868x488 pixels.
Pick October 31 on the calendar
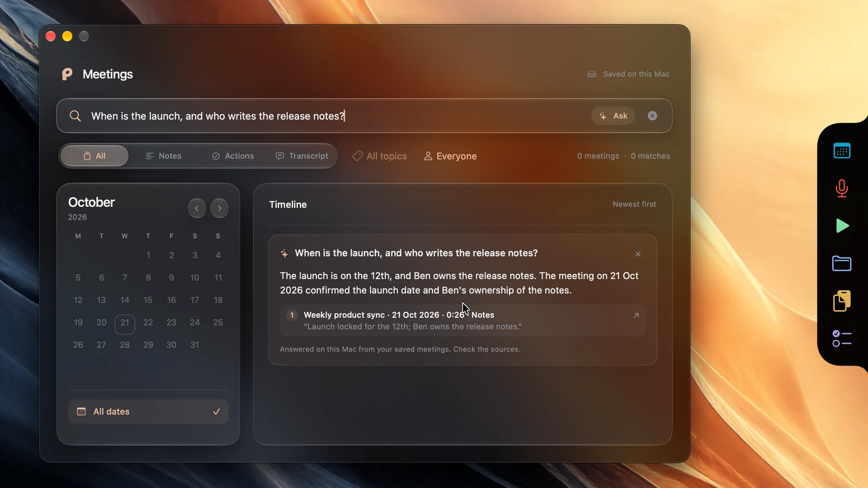coord(195,345)
